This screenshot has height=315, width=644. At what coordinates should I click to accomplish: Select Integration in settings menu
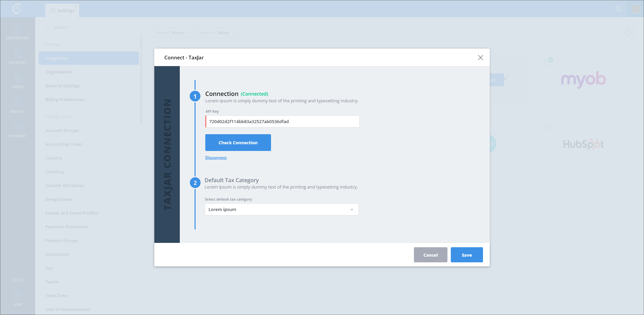[89, 58]
